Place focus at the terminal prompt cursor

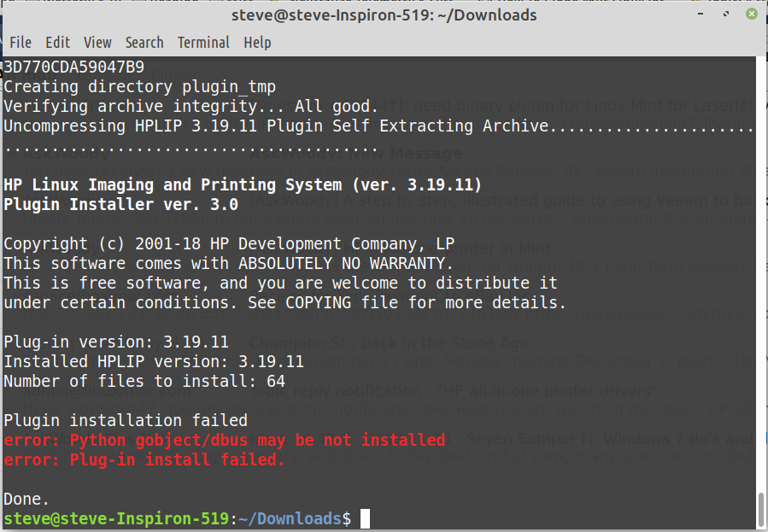pyautogui.click(x=365, y=519)
